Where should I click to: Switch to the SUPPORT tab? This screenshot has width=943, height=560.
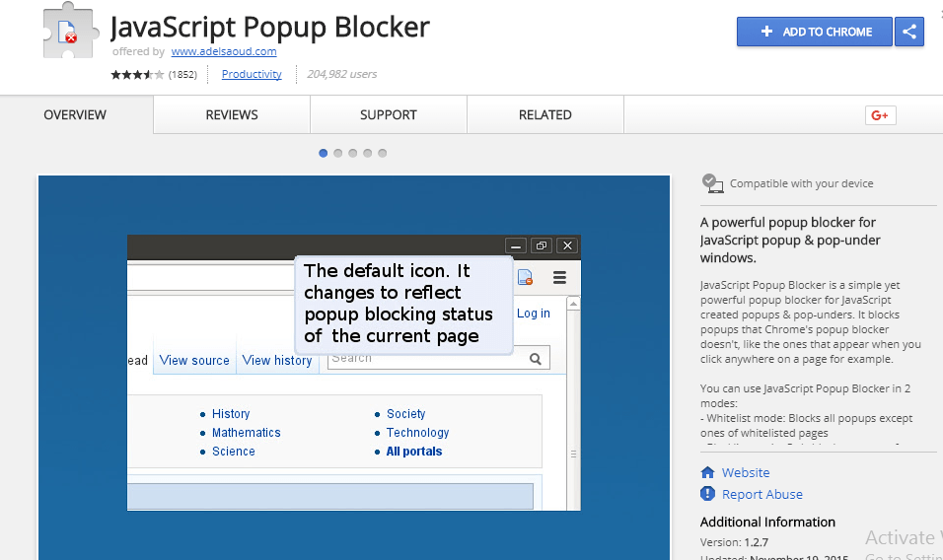click(x=389, y=114)
